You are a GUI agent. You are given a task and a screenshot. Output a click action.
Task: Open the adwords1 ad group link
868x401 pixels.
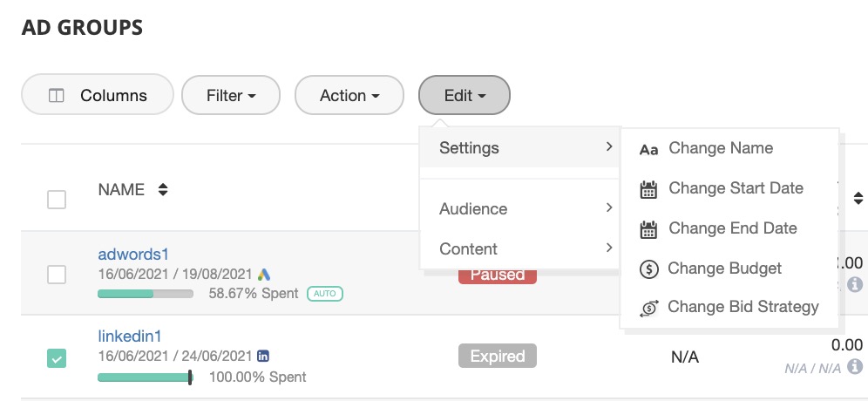(133, 255)
